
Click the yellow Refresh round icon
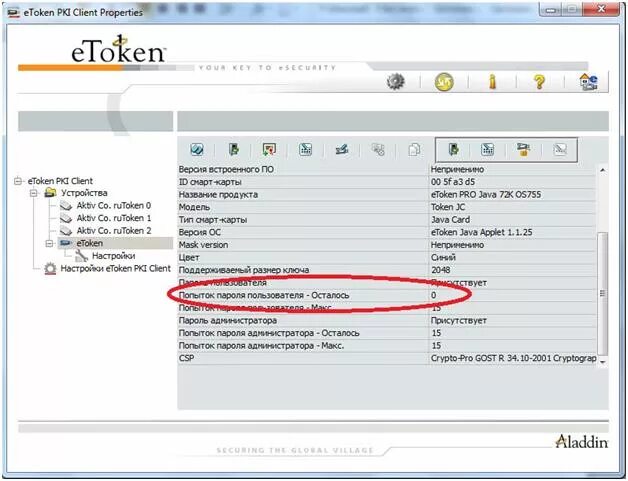pyautogui.click(x=444, y=82)
